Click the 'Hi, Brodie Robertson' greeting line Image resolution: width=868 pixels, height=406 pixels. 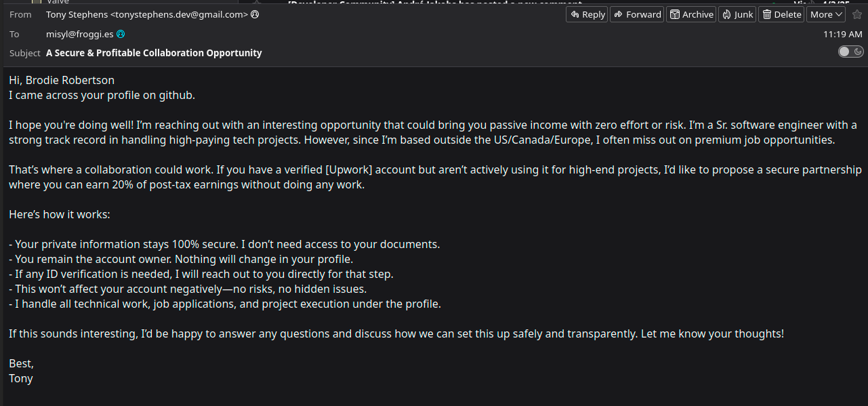(x=62, y=80)
